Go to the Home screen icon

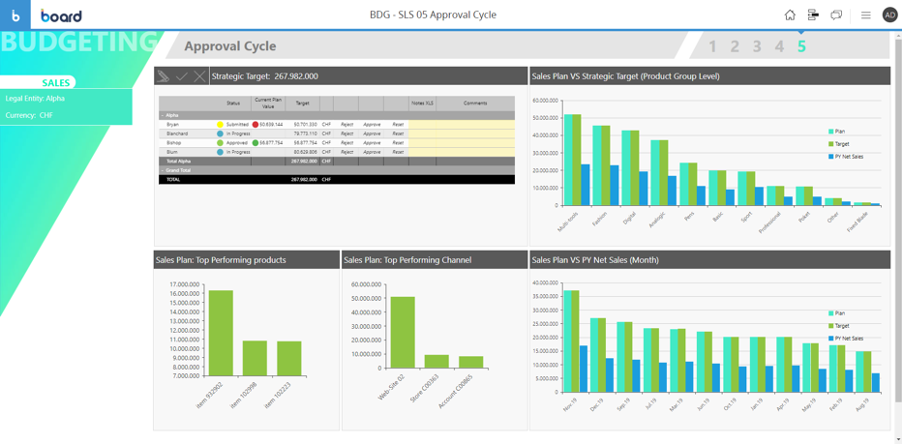tap(790, 15)
